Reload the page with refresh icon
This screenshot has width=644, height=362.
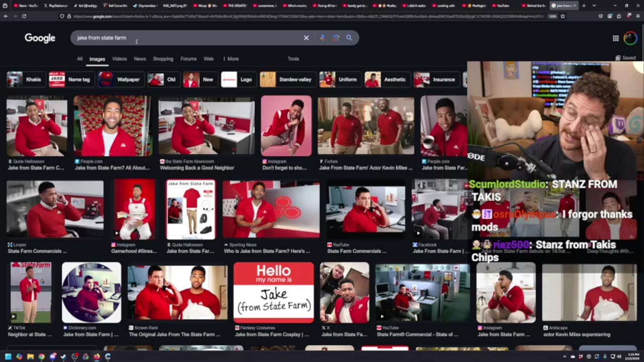point(24,16)
